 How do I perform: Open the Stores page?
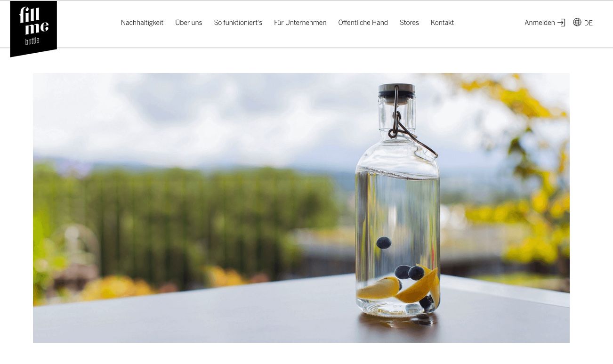point(409,23)
